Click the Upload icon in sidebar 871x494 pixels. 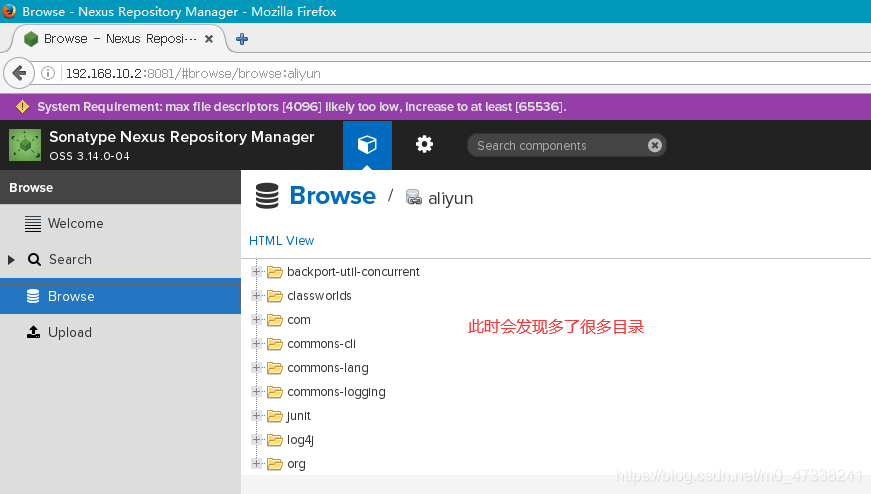click(x=33, y=332)
